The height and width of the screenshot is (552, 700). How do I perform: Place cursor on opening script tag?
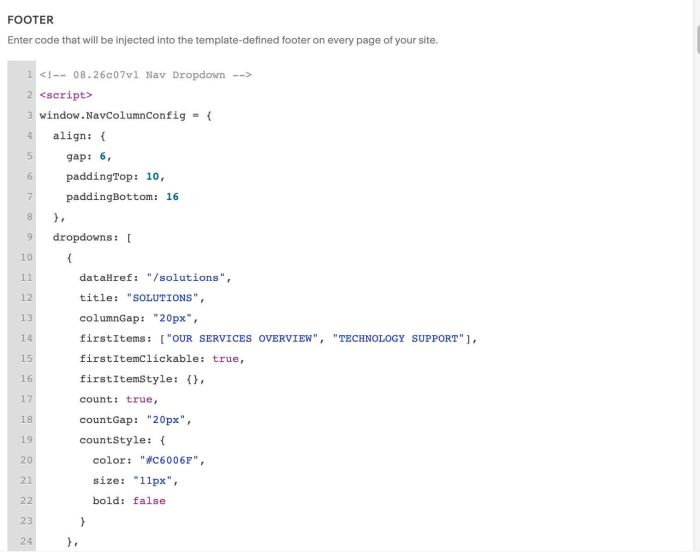coord(66,95)
